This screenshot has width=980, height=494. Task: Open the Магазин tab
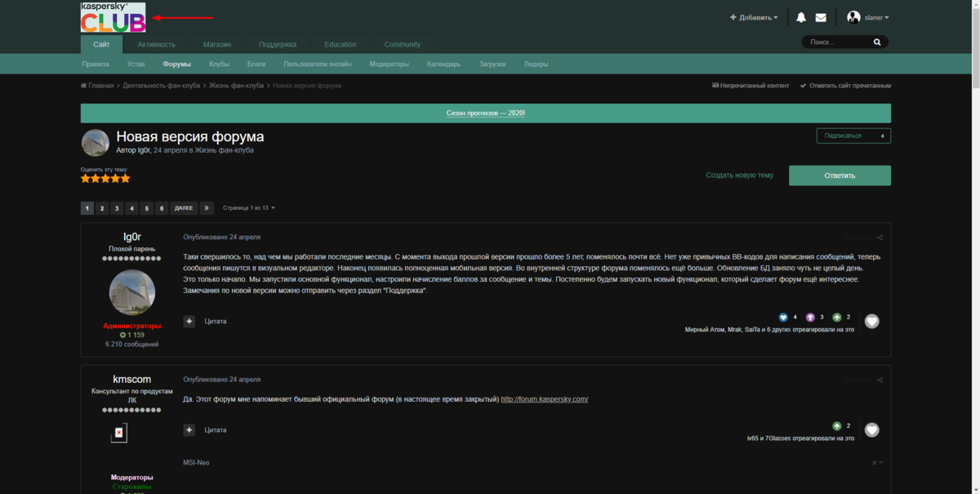pyautogui.click(x=217, y=44)
